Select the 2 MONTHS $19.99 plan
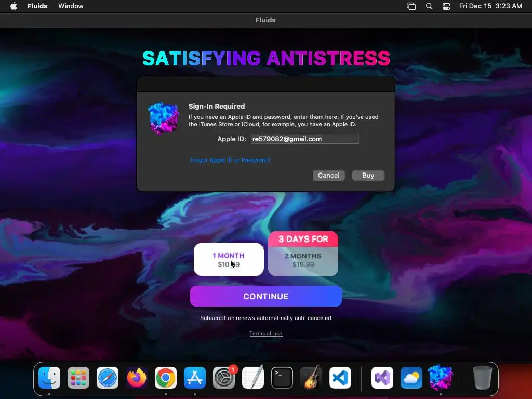Viewport: 532px width, 399px height. tap(303, 261)
